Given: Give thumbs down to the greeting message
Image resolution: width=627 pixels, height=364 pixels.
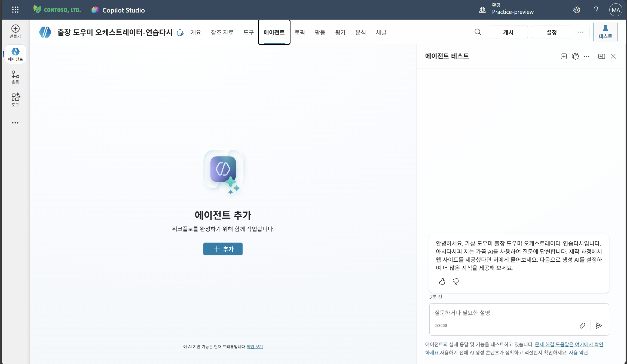Looking at the screenshot, I should (x=455, y=282).
